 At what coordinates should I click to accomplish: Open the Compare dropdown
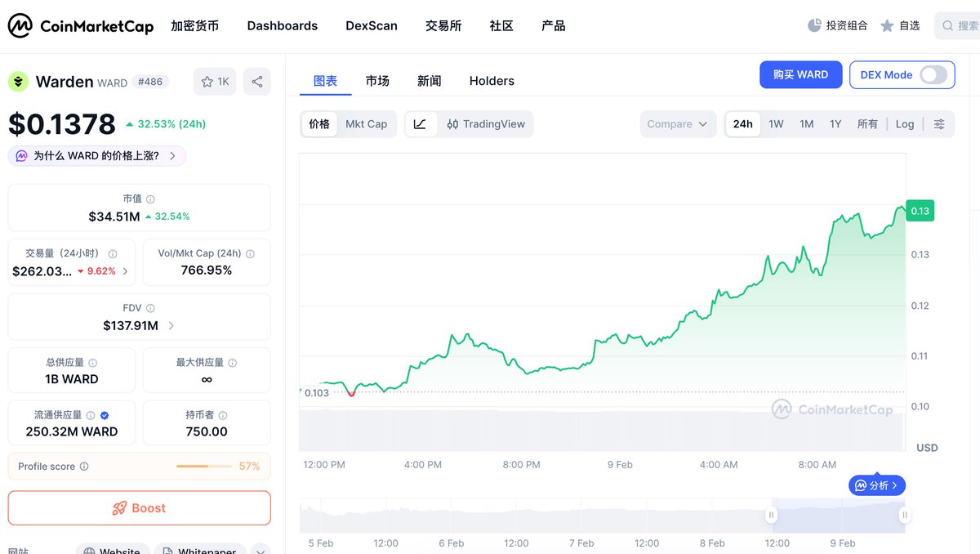pyautogui.click(x=677, y=124)
